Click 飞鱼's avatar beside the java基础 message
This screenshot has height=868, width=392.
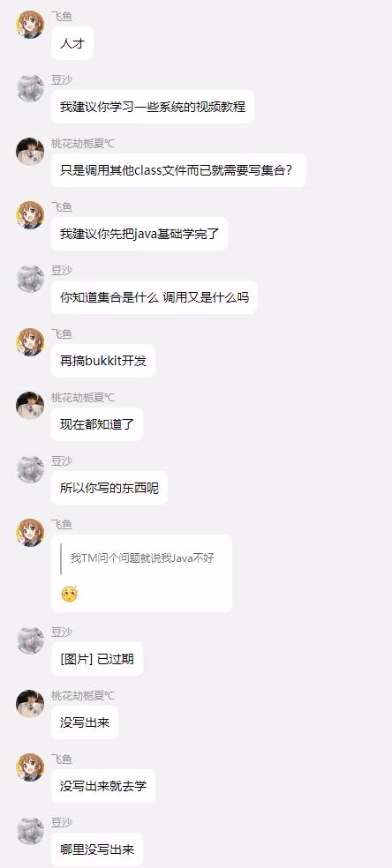pos(30,214)
